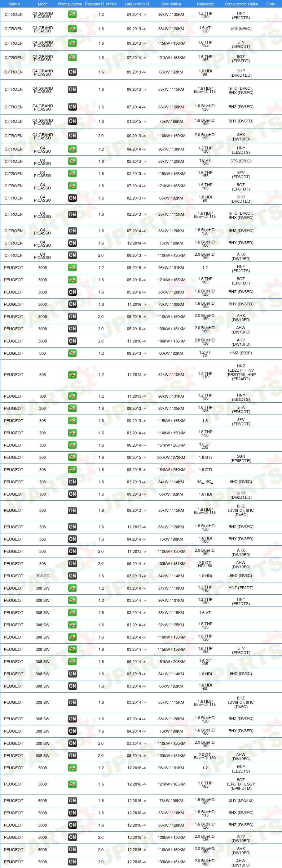The height and width of the screenshot is (868, 282).
Task: Click the 4A_, 4C_ body cell
Action: tap(205, 482)
